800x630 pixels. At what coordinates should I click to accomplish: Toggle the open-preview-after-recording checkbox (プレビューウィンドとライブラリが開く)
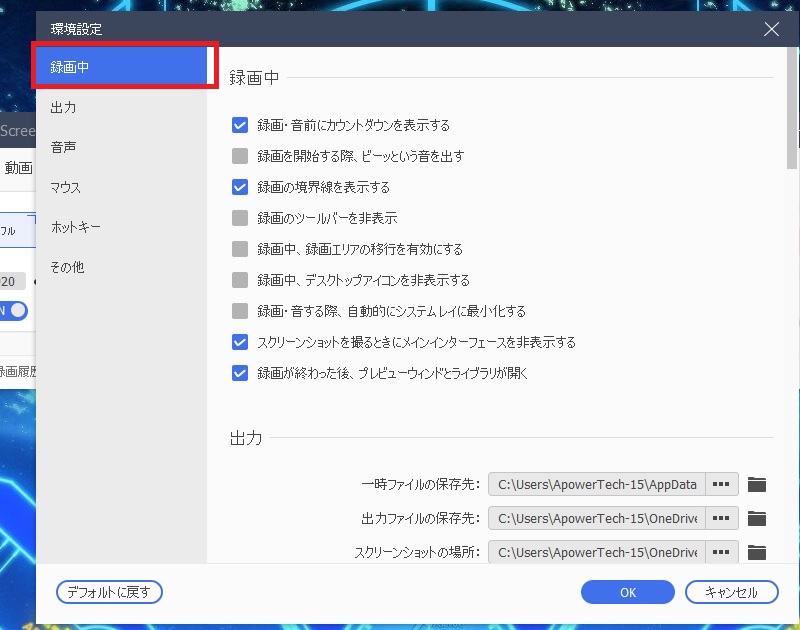(x=240, y=373)
